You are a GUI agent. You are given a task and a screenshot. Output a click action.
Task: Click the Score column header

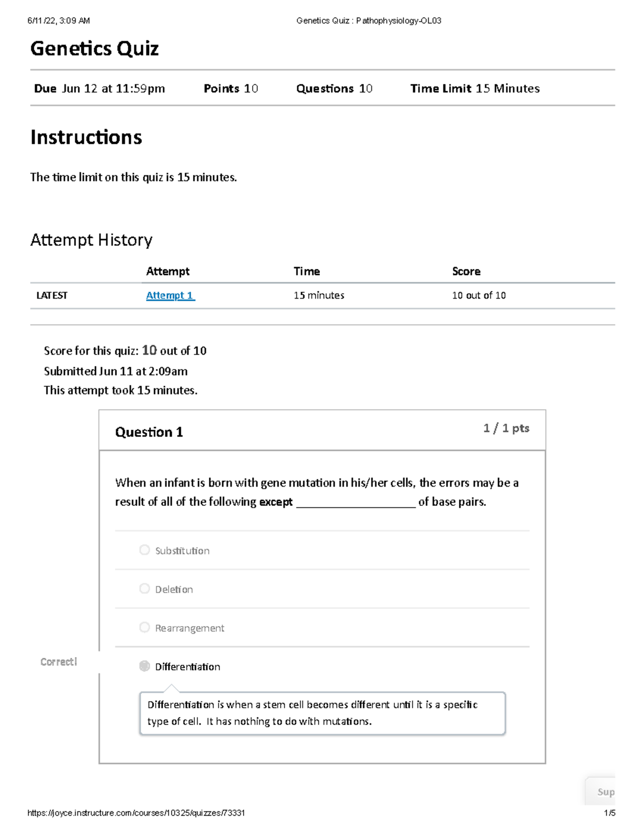(x=465, y=271)
